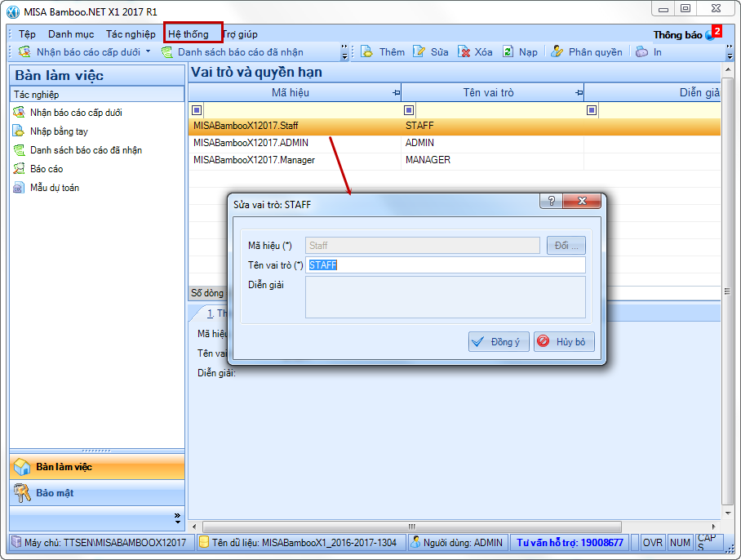Open the Mẫu dự toán sidebar icon
The height and width of the screenshot is (560, 741).
[x=19, y=188]
